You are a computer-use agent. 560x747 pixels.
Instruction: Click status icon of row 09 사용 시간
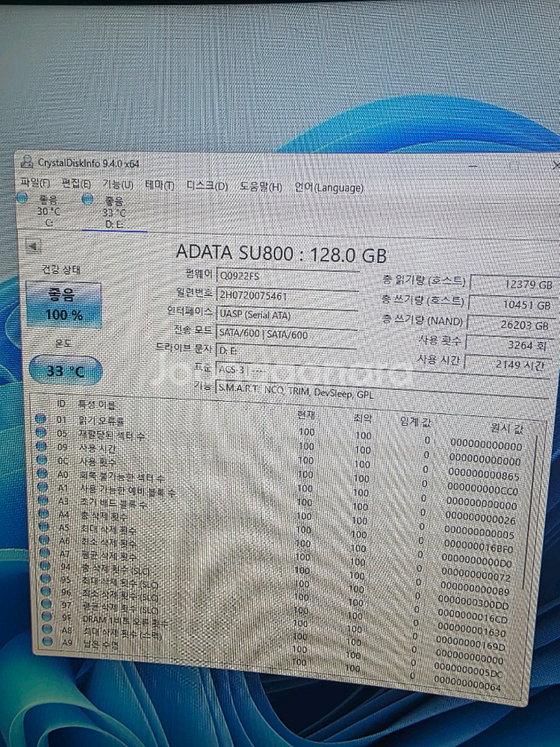(41, 447)
